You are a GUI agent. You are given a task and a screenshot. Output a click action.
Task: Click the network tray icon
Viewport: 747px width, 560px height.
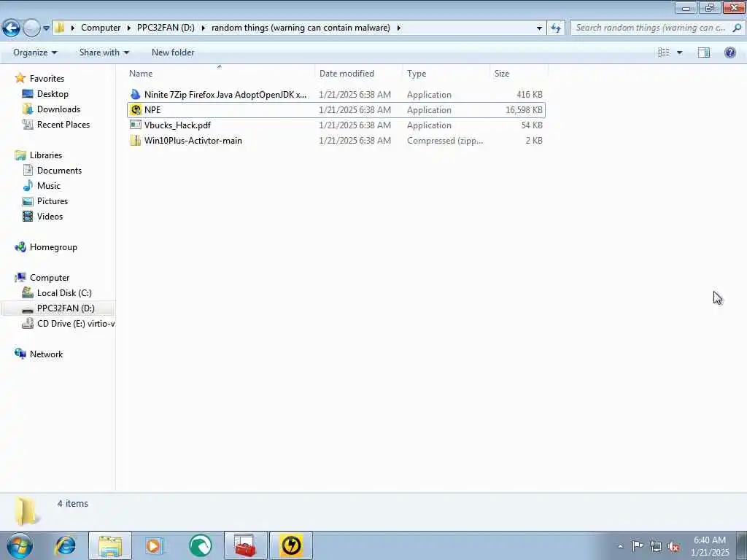tap(656, 546)
